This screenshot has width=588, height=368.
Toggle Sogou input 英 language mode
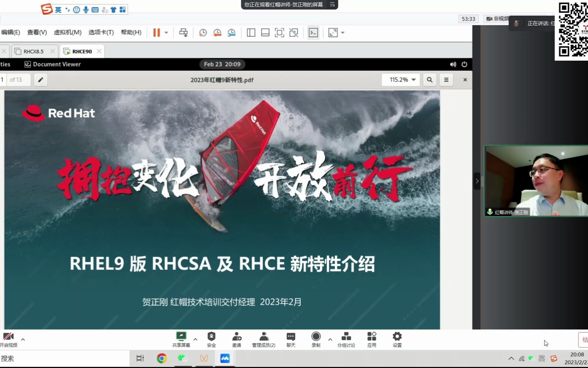(x=58, y=10)
